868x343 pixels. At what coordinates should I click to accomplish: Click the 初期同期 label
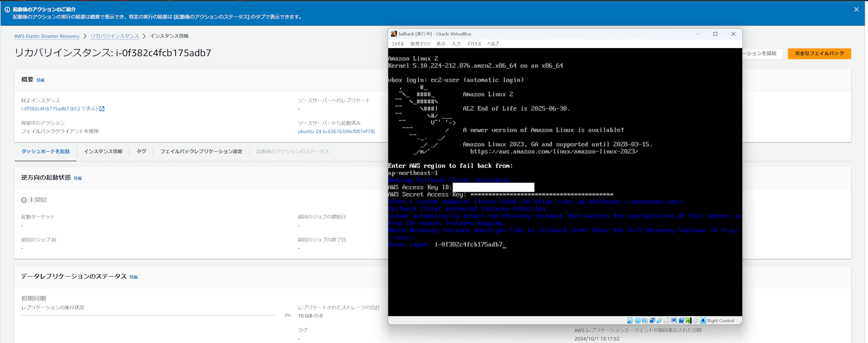coord(33,298)
